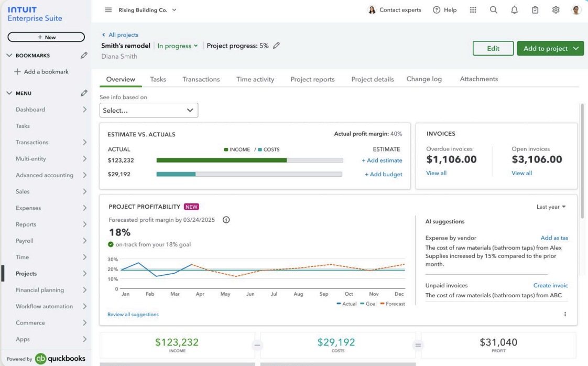Switch to the Transactions tab
588x366 pixels.
pos(201,79)
